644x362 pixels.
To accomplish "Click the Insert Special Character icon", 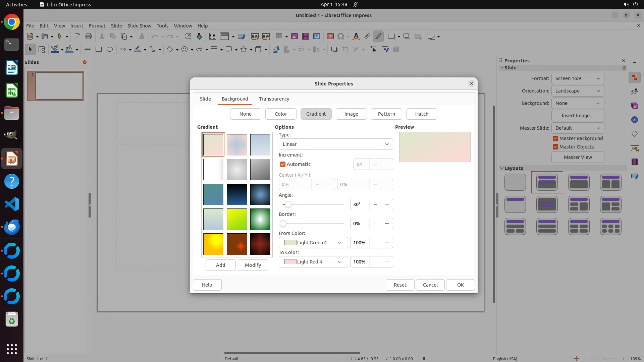I will pos(341,36).
